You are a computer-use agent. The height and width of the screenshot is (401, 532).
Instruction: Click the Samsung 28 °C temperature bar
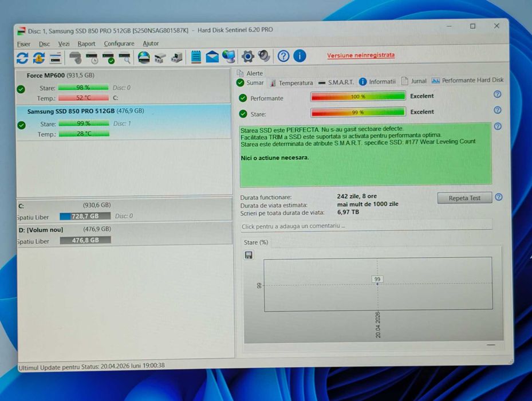(x=84, y=134)
